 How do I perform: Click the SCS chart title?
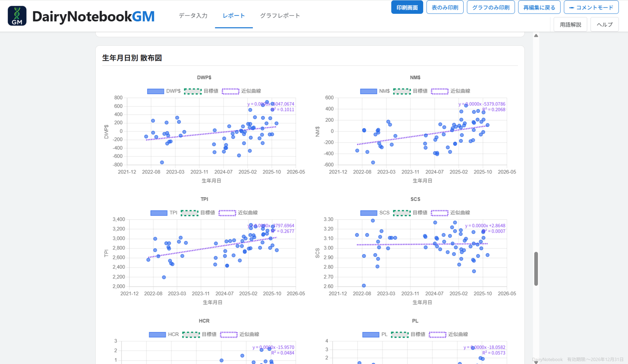click(415, 199)
